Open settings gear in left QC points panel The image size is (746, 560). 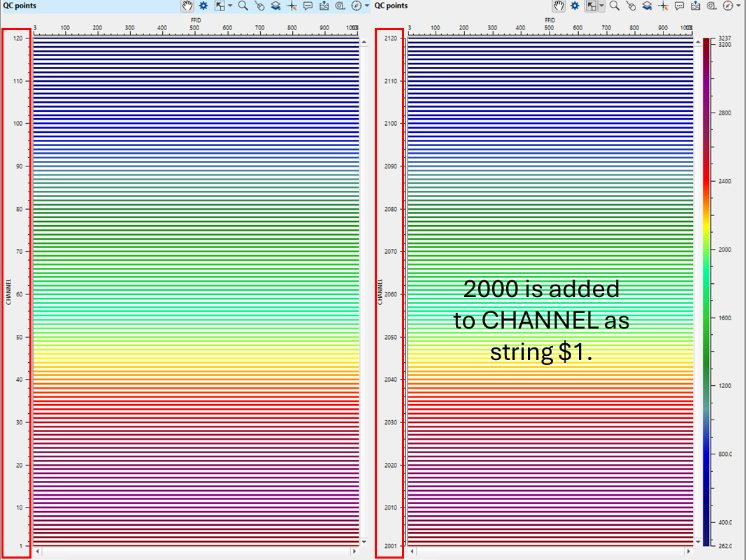click(x=203, y=6)
